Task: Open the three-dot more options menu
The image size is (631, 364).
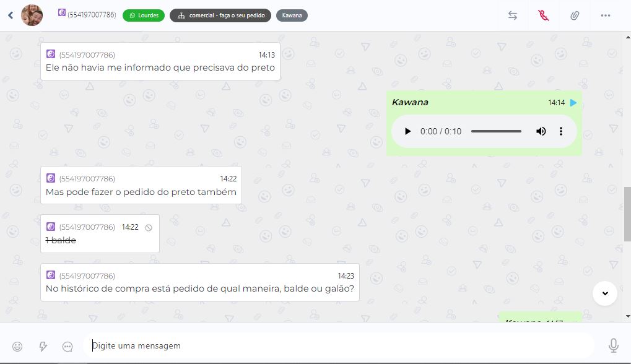Action: click(x=605, y=15)
